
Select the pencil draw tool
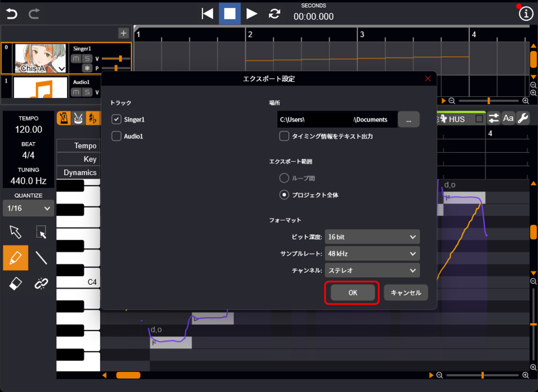(16, 258)
